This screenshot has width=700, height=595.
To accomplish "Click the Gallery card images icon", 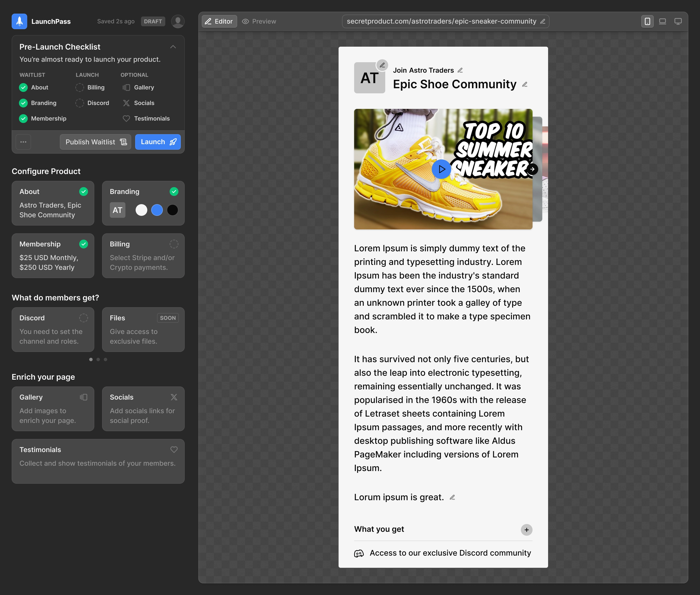I will (x=83, y=397).
